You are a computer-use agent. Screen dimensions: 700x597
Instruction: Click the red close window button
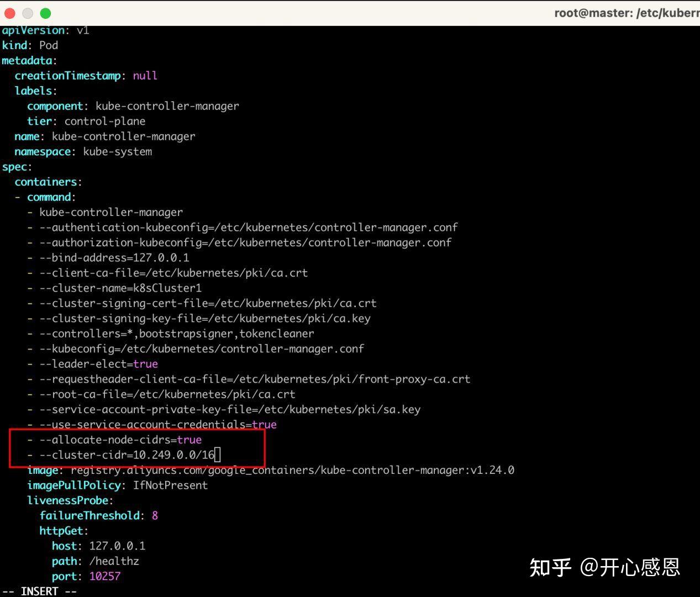[9, 13]
